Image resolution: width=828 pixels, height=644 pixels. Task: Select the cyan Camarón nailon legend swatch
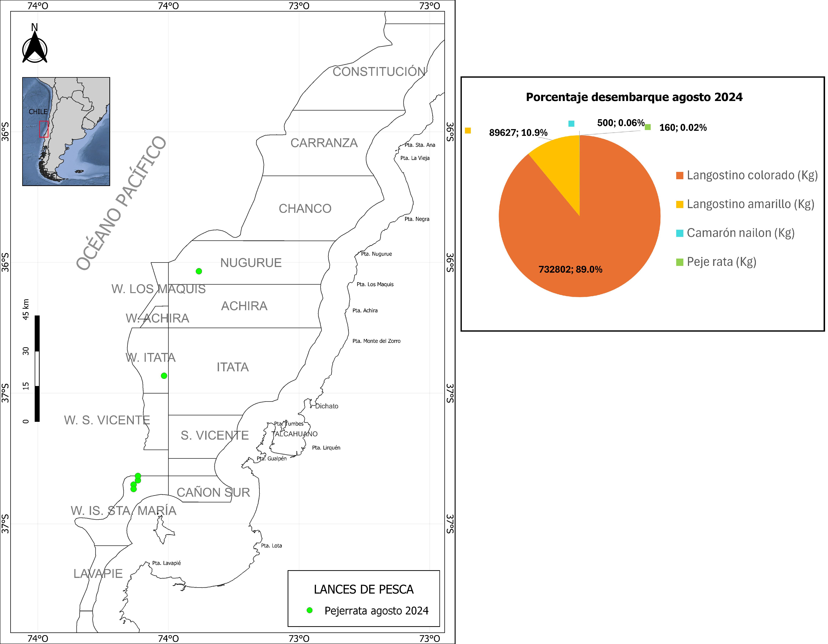(680, 233)
